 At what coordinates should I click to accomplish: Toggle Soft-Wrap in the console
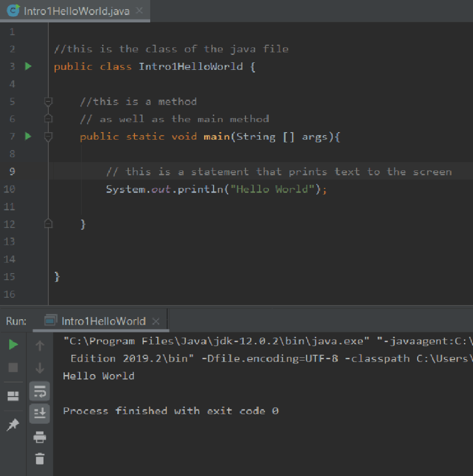[40, 392]
